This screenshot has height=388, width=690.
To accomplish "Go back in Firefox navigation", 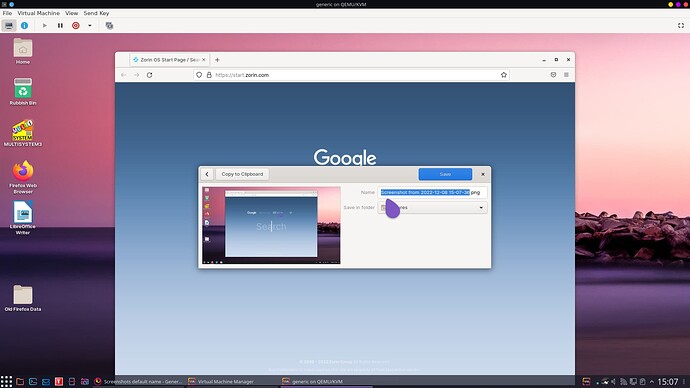I will pyautogui.click(x=124, y=75).
